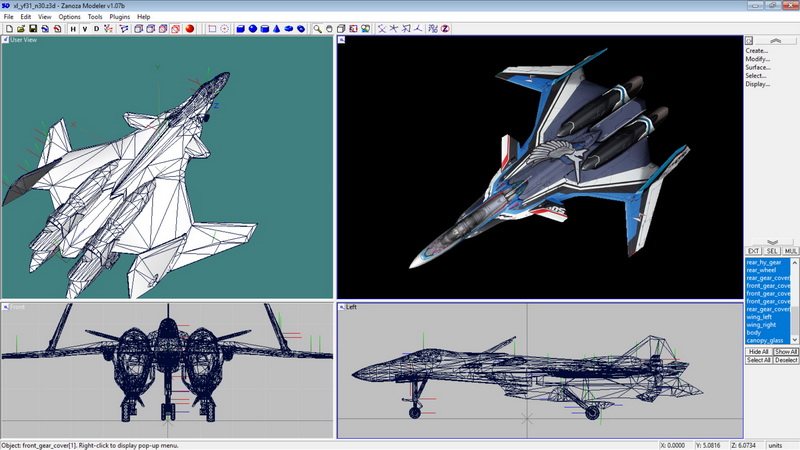
Task: Open the Help menu
Action: [143, 17]
